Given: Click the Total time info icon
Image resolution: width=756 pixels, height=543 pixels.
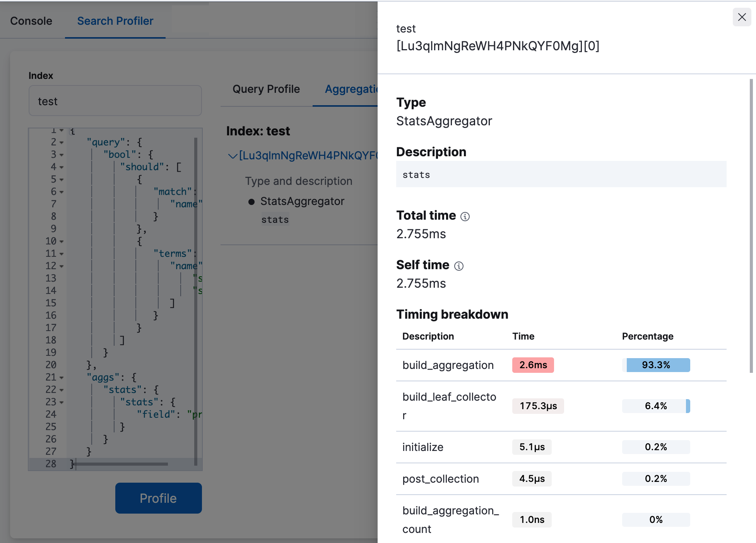Looking at the screenshot, I should pyautogui.click(x=465, y=217).
